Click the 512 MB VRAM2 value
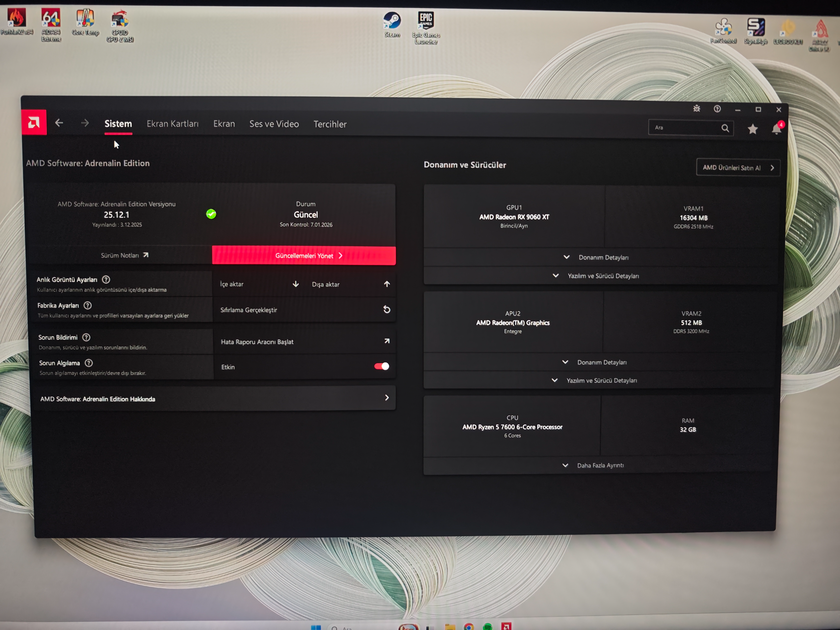The image size is (840, 630). (691, 322)
